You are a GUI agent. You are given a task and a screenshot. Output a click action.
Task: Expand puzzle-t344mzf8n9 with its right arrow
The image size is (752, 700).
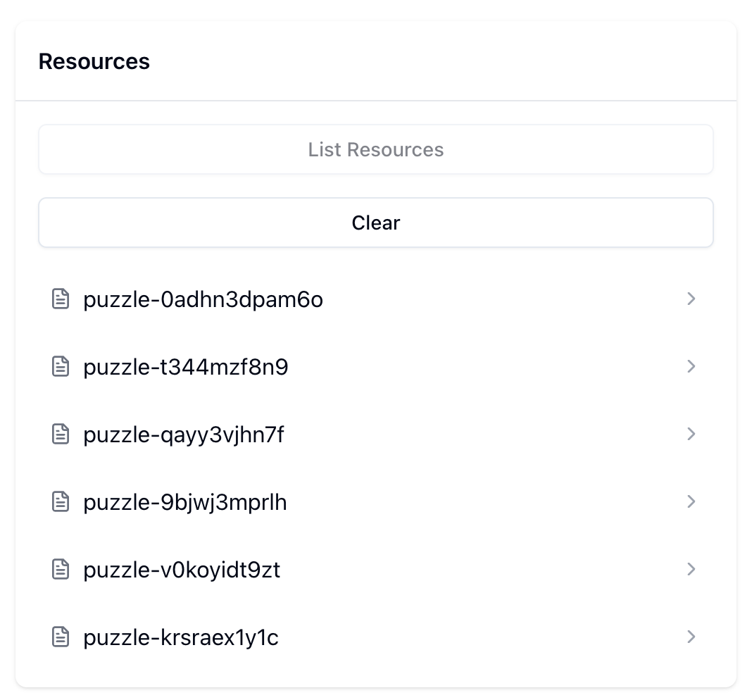pos(691,366)
